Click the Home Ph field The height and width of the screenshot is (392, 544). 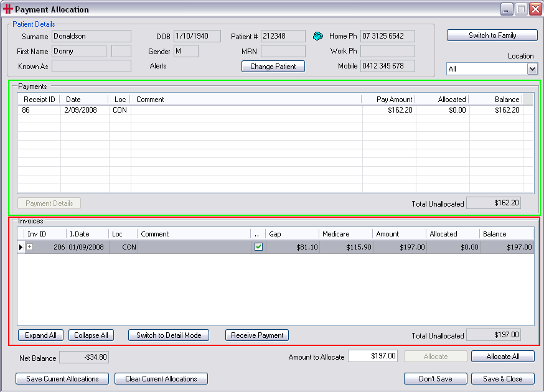(388, 36)
